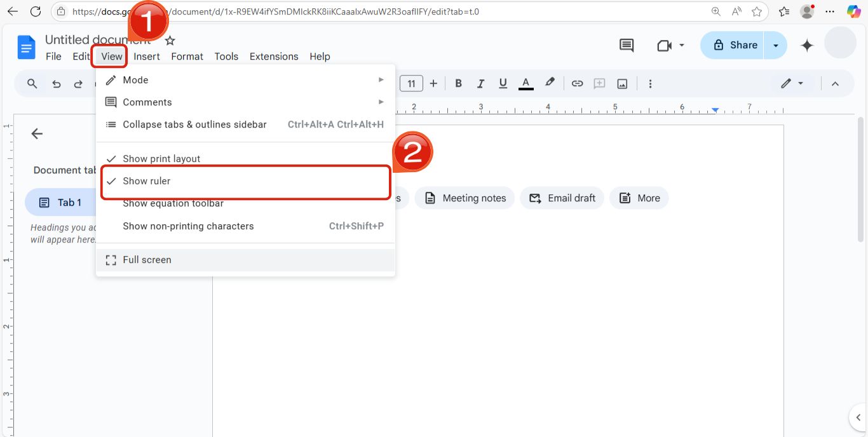Screen dimensions: 868x437
Task: Select the Google Docs home icon
Action: [26, 47]
